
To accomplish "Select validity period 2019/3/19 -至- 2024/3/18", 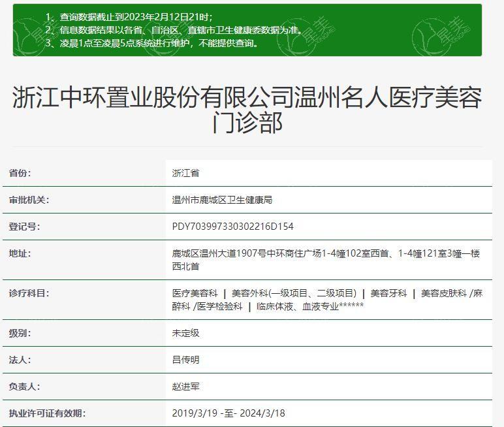I will (x=228, y=413).
